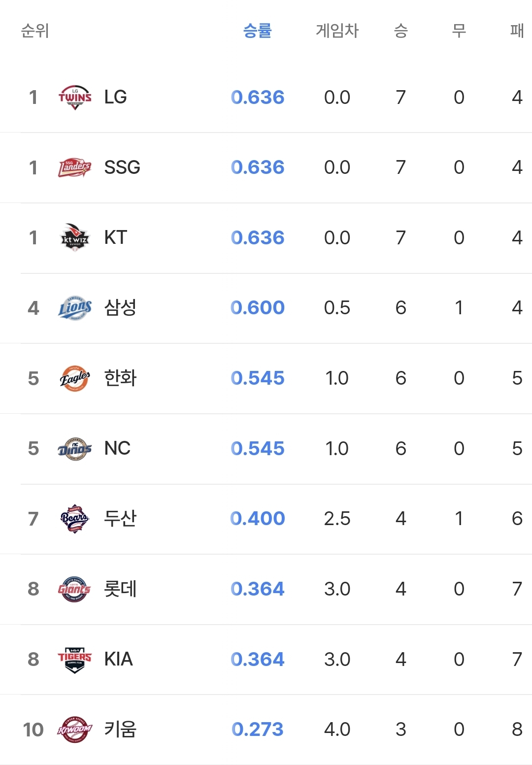
Task: Click the NC Dinos team logo
Action: 75,448
